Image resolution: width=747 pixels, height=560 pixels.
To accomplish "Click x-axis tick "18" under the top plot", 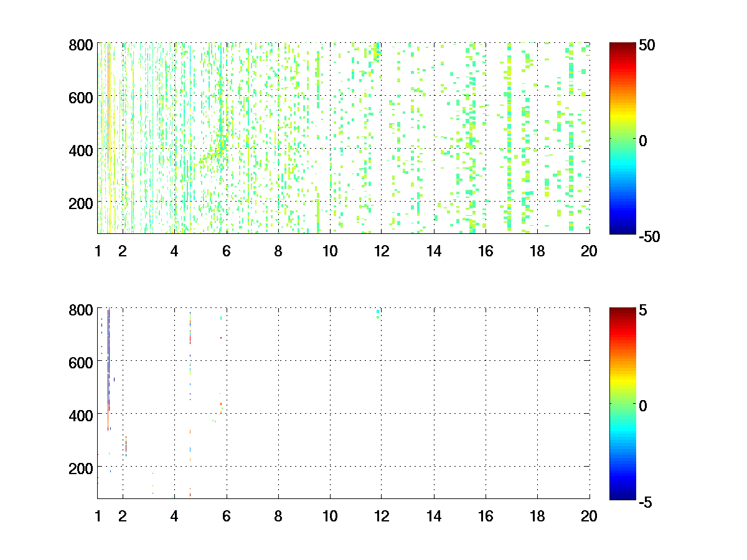I will (x=537, y=251).
